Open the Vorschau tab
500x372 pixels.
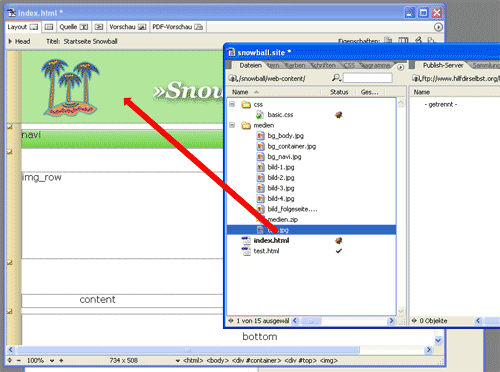coord(128,27)
